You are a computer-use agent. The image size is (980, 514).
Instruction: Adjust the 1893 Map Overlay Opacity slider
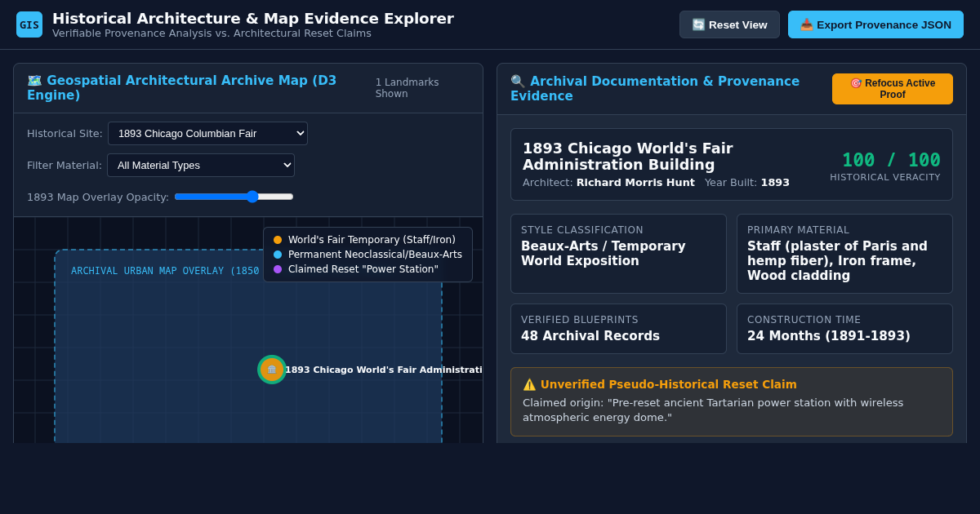point(234,197)
